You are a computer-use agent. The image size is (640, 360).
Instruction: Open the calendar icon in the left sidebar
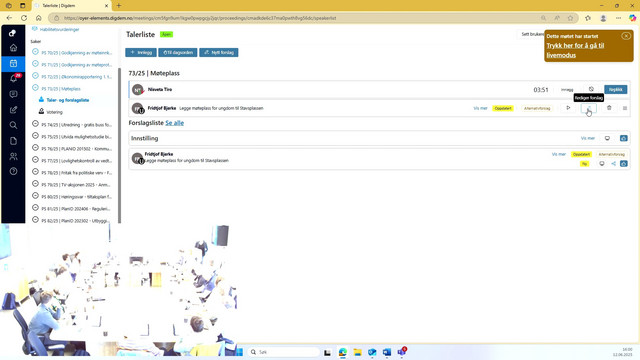pos(13,63)
